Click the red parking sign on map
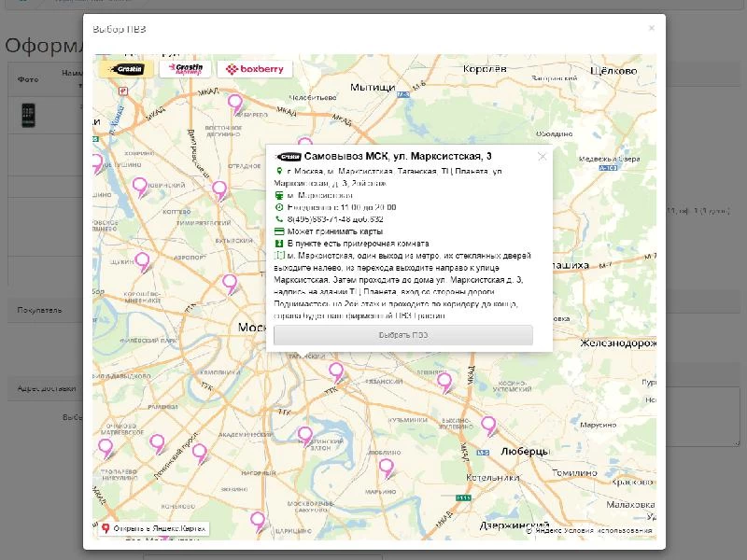 tap(123, 91)
